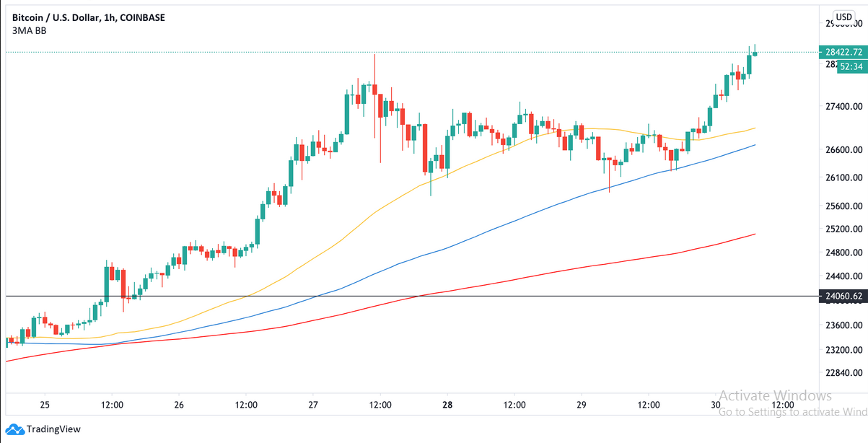The width and height of the screenshot is (868, 443).
Task: Click the TradingView text link
Action: pos(54,429)
